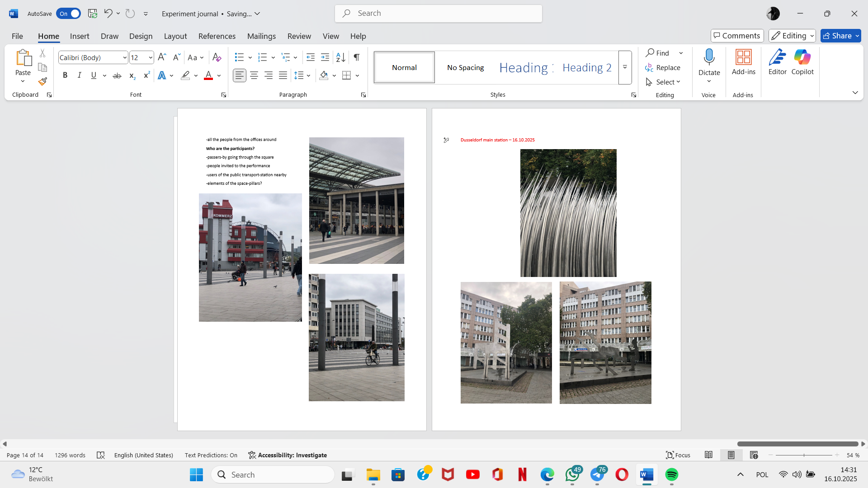
Task: Click the Format Painter icon
Action: [x=42, y=82]
